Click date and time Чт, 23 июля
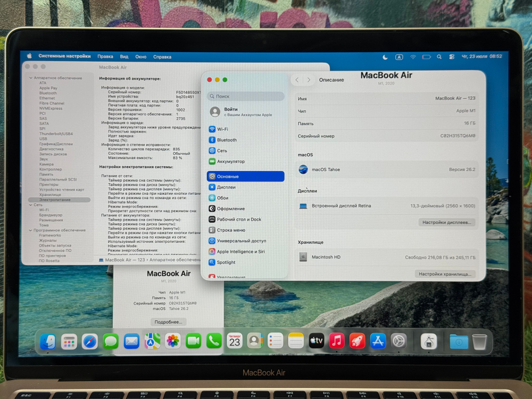This screenshot has width=532, height=399. click(481, 56)
